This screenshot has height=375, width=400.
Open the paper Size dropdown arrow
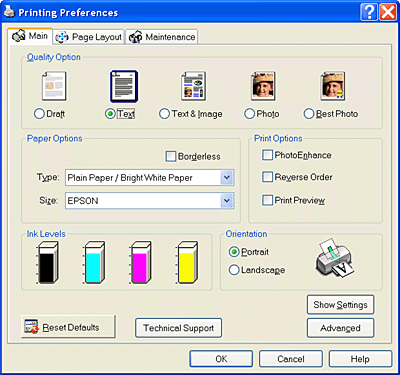tap(227, 201)
